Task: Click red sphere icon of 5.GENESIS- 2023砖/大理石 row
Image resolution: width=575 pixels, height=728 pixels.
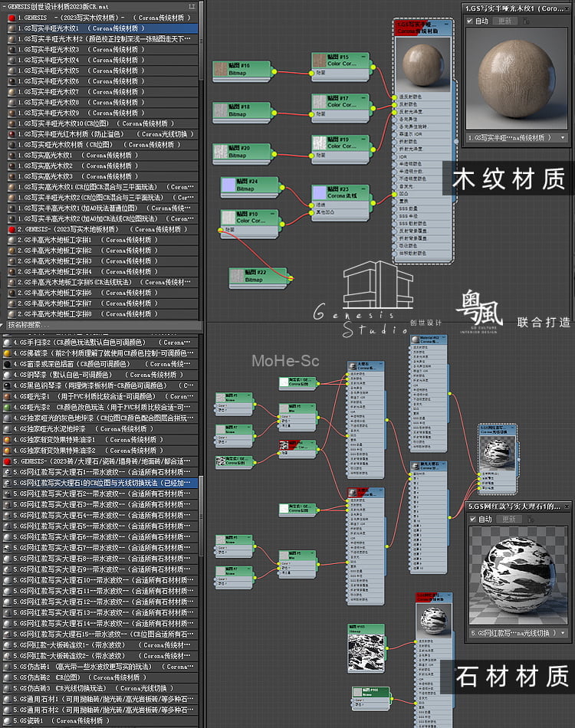Action: coord(7,461)
